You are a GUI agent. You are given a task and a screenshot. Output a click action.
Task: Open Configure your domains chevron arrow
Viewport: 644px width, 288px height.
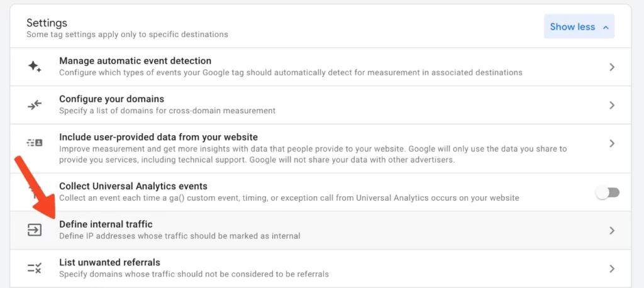pos(612,105)
